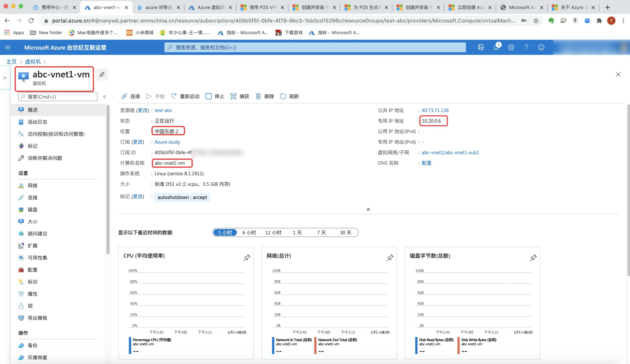630x364 pixels.
Task: Pin the CPU usage chart
Action: (x=247, y=257)
